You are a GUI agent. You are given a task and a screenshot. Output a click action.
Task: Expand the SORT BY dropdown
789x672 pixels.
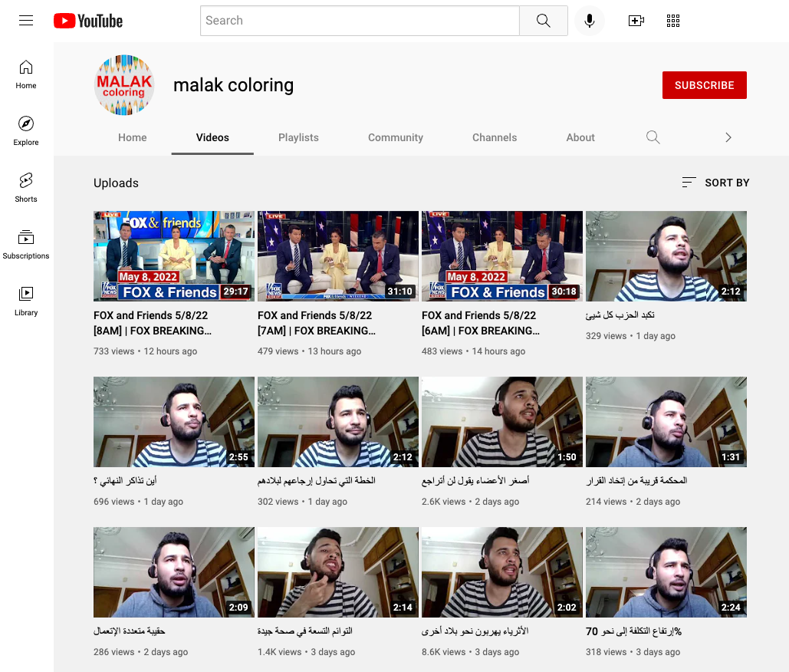(715, 183)
